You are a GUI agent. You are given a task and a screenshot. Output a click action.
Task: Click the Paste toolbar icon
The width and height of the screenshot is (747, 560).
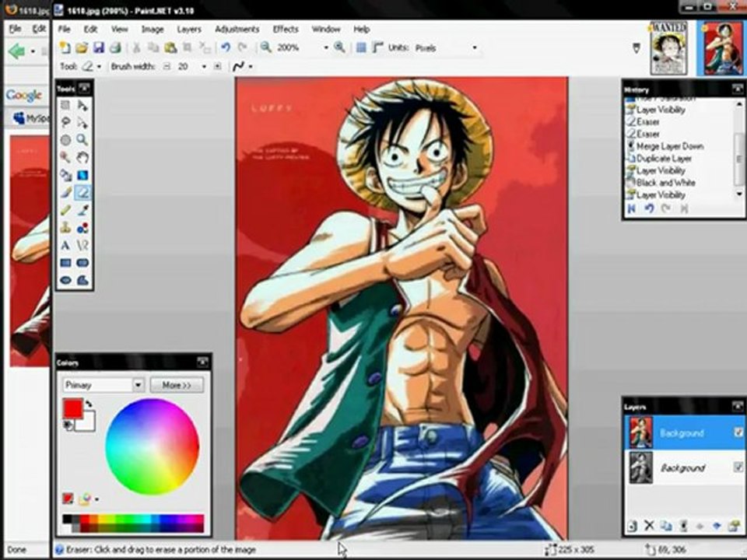[170, 47]
